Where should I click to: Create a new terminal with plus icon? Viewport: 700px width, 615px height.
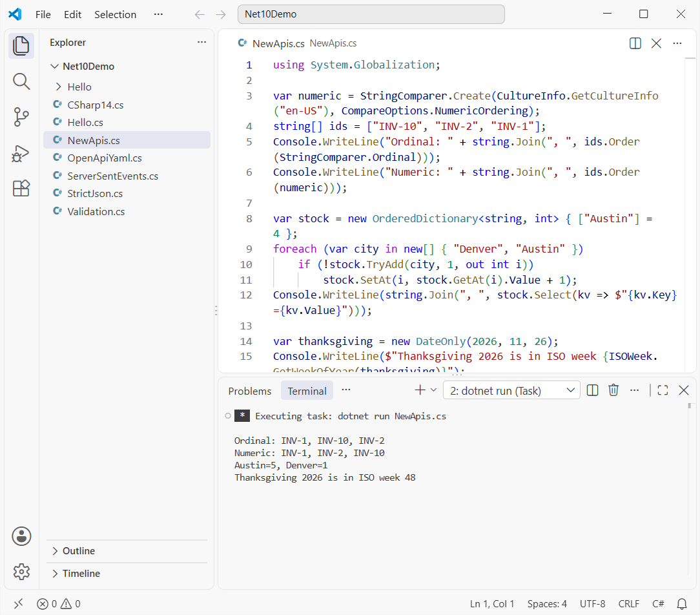(420, 390)
